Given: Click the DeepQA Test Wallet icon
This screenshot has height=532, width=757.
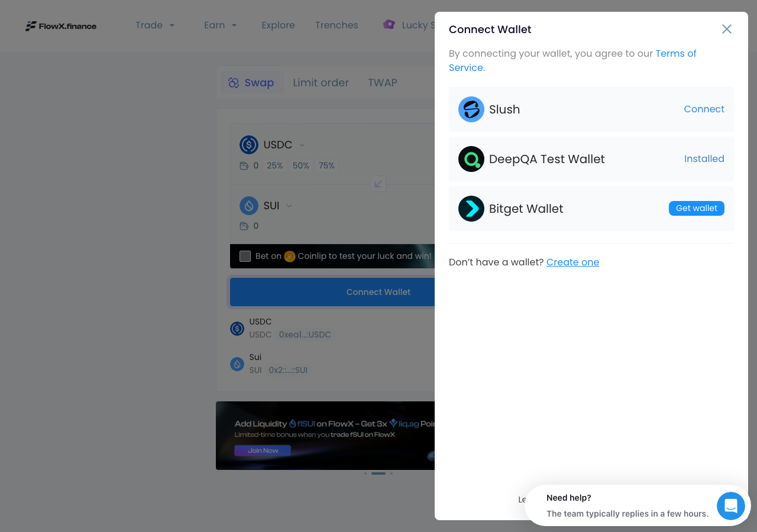Looking at the screenshot, I should pyautogui.click(x=471, y=159).
